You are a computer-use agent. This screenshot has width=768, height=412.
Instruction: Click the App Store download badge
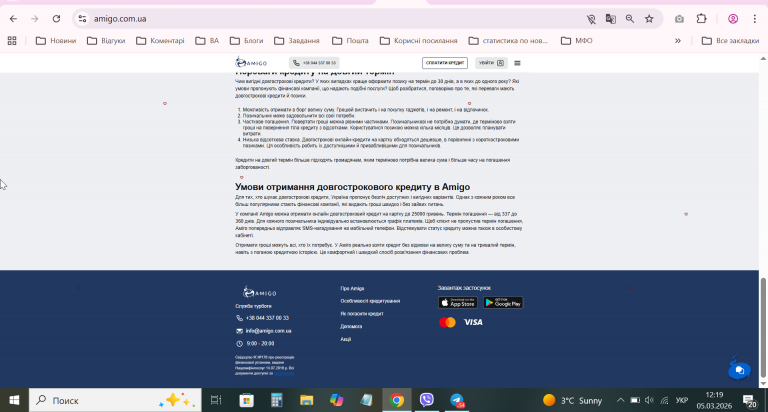(x=457, y=303)
